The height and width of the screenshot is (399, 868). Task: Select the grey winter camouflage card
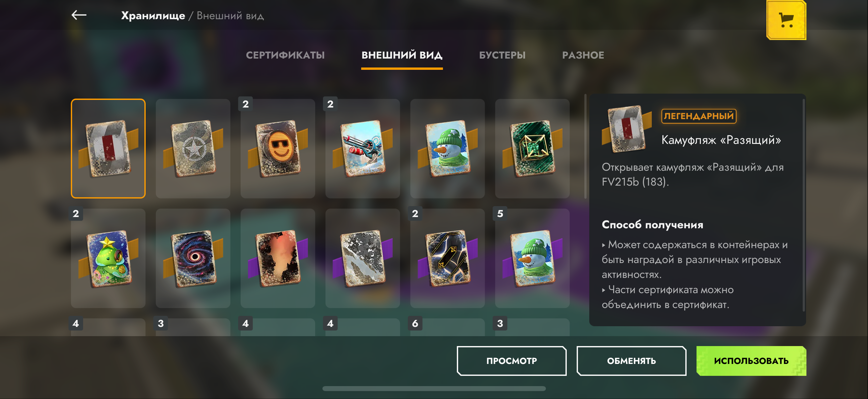[363, 258]
